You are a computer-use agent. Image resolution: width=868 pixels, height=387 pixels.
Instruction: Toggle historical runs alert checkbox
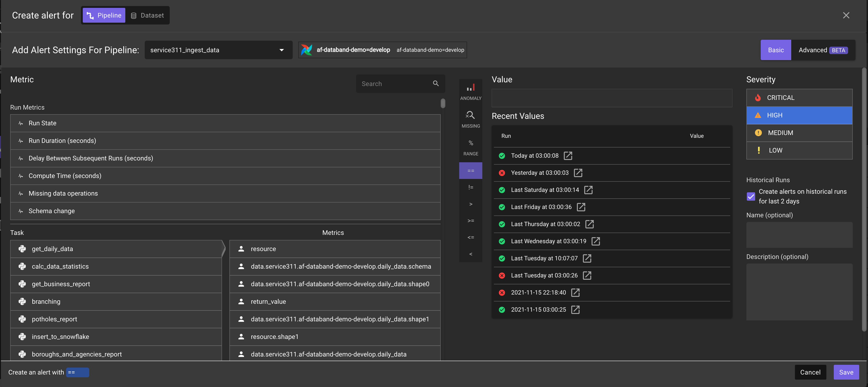[x=751, y=196]
